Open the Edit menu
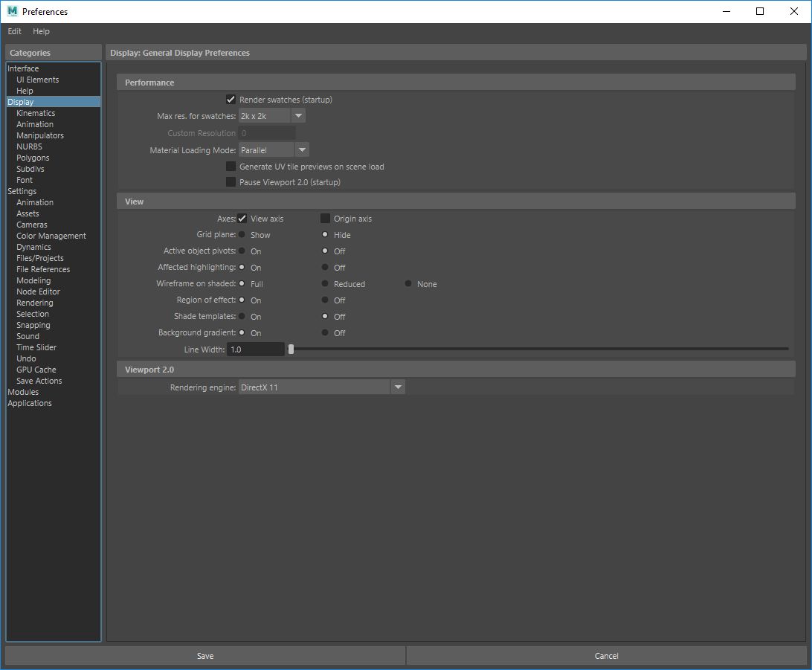The height and width of the screenshot is (670, 812). pyautogui.click(x=13, y=31)
